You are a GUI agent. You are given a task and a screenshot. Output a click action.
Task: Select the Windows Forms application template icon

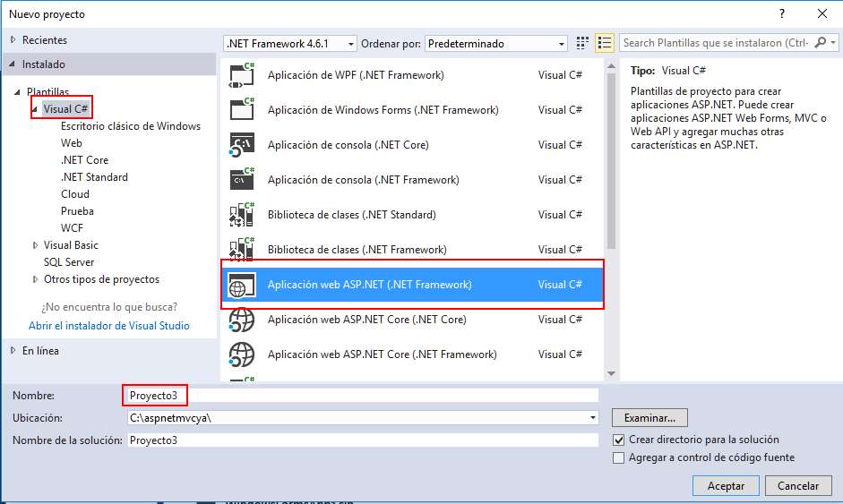(242, 110)
